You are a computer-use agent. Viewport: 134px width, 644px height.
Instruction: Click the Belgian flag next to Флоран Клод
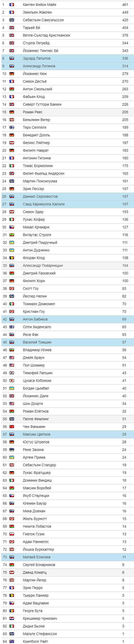click(x=12, y=258)
